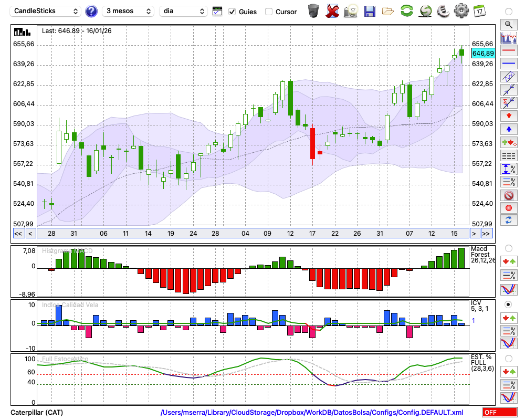Click ICV panel lines percent icon

509,331
